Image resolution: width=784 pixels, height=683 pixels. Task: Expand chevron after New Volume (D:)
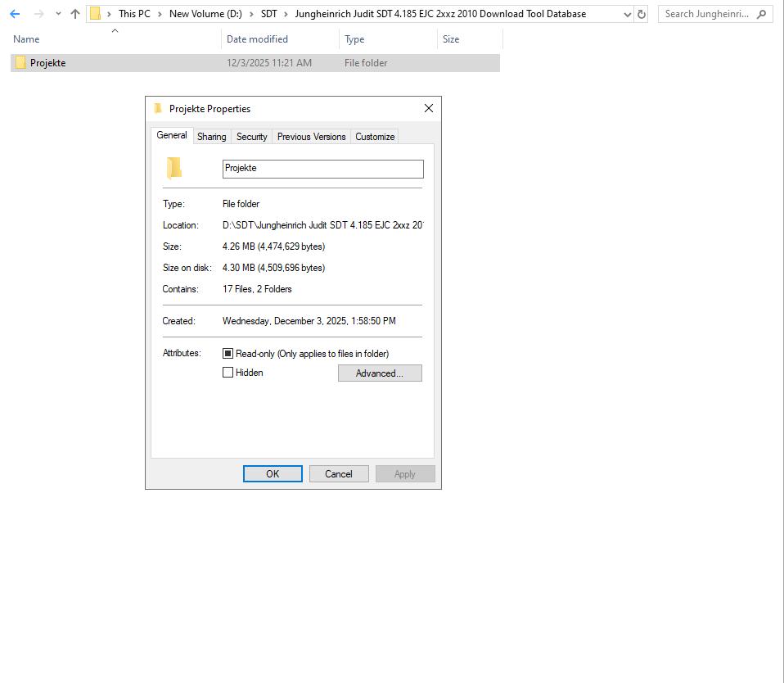coord(251,14)
